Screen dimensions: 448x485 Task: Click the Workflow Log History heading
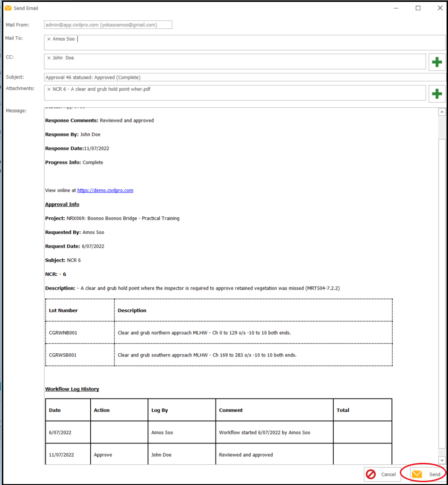coord(72,389)
